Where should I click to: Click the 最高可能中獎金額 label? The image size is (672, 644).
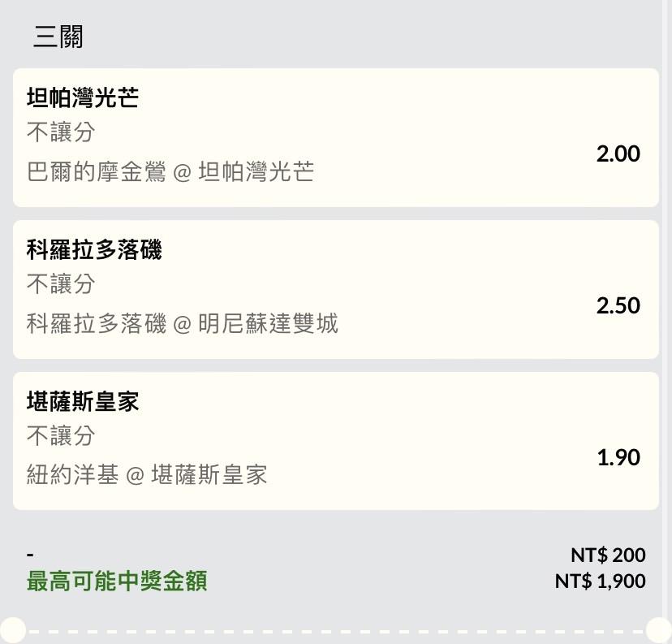pyautogui.click(x=117, y=581)
